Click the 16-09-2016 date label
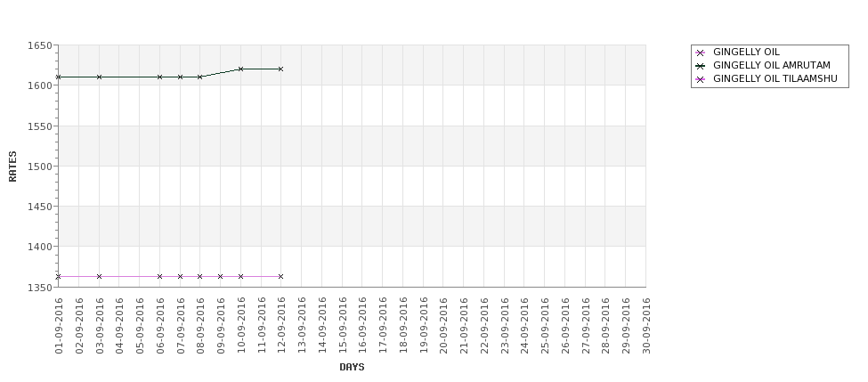This screenshot has height=382, width=868. (362, 326)
